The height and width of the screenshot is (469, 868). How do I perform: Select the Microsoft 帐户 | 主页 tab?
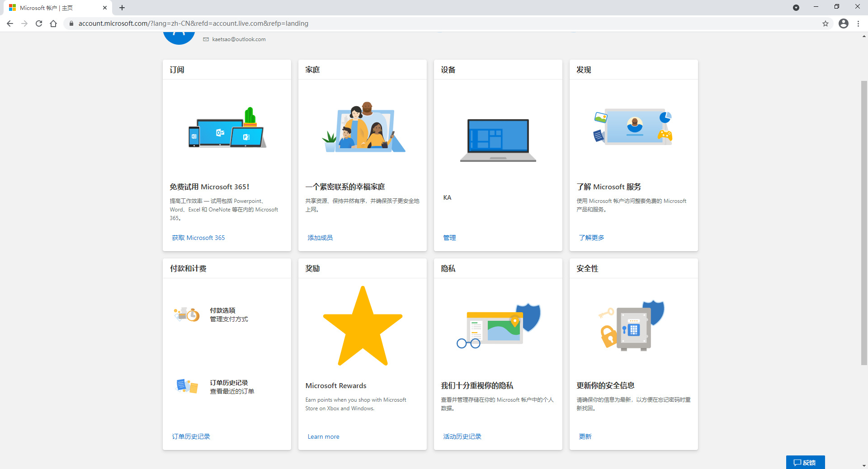58,8
